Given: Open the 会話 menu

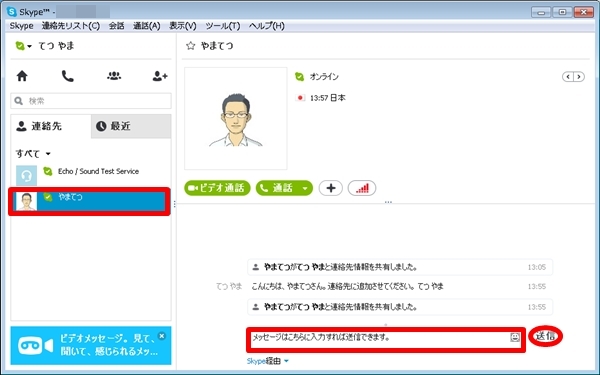Looking at the screenshot, I should 116,26.
